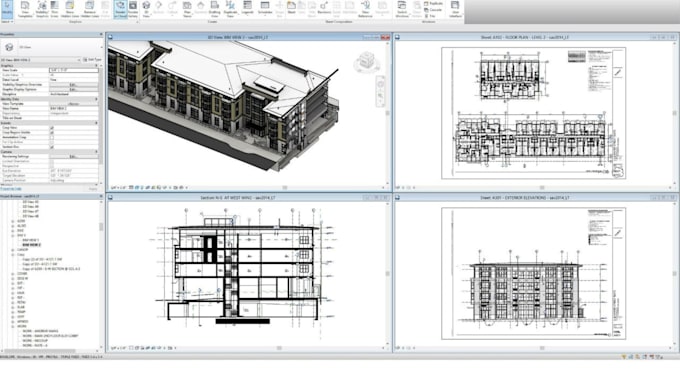Screen dimensions: 680x383
Task: Toggle the Crop View checkbox
Action: click(x=52, y=128)
